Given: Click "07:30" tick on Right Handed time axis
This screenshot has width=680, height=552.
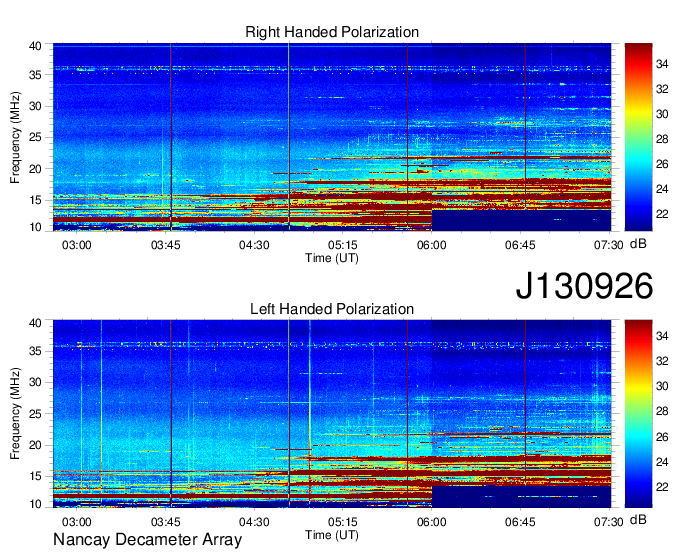Looking at the screenshot, I should coord(608,245).
